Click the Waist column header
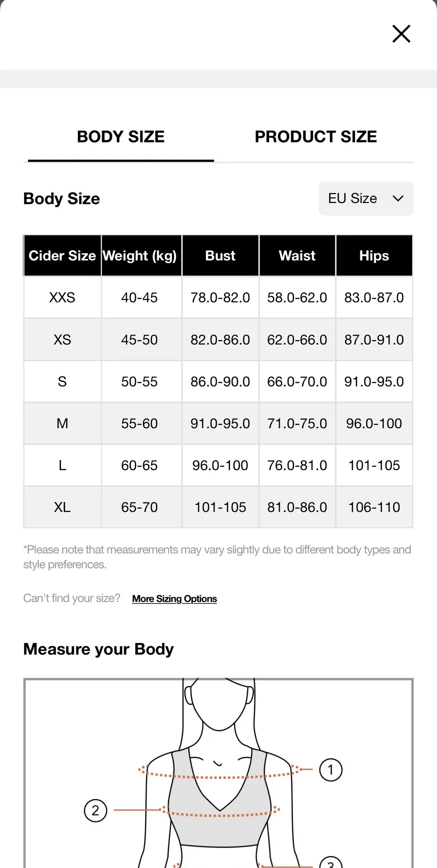The height and width of the screenshot is (868, 437). pos(297,255)
